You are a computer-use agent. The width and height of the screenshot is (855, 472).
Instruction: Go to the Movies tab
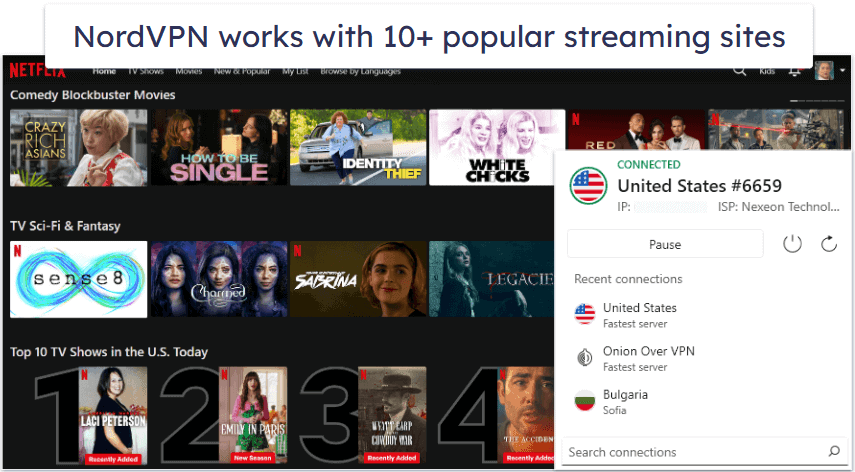pyautogui.click(x=188, y=72)
